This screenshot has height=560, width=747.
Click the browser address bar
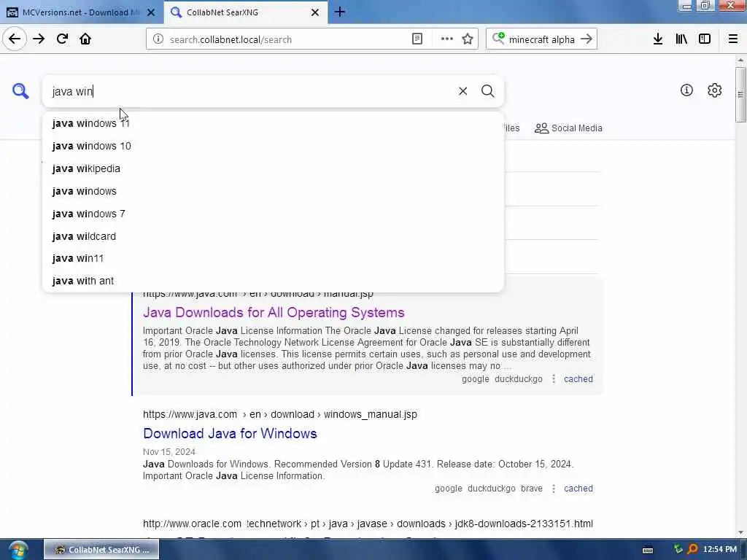[x=286, y=39]
